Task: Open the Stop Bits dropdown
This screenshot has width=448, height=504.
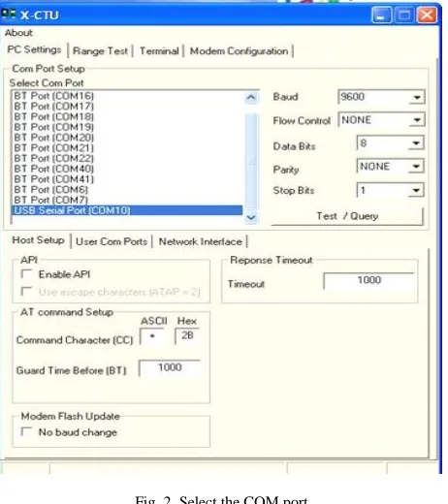Action: click(416, 190)
